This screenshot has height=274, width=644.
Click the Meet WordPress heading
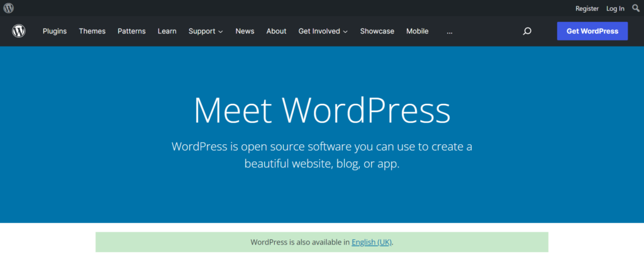[x=322, y=110]
